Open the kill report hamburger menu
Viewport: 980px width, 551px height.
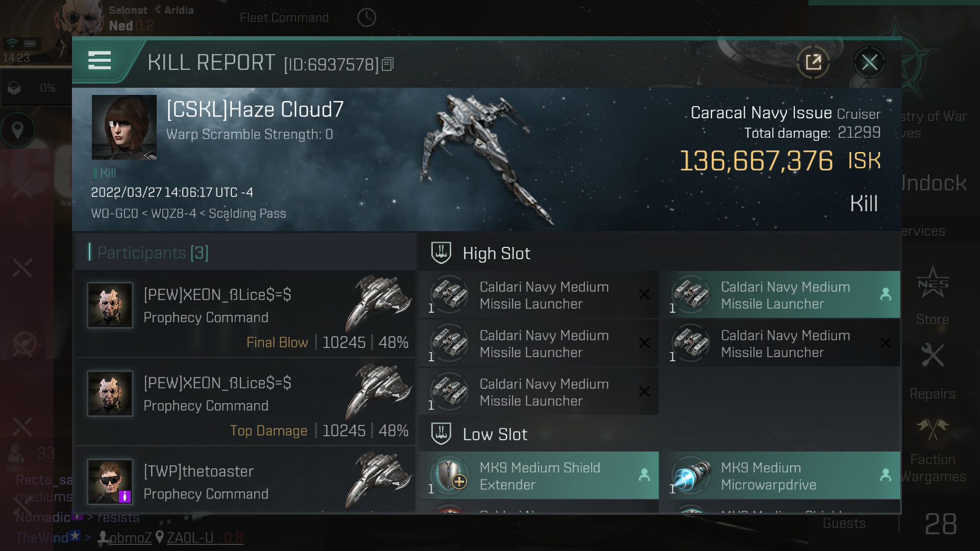point(100,61)
